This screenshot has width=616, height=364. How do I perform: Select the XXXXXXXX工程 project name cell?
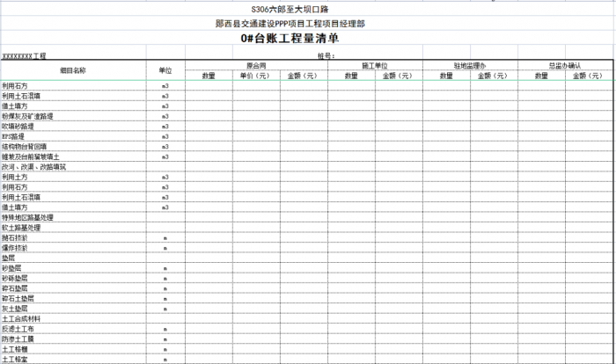tap(25, 55)
